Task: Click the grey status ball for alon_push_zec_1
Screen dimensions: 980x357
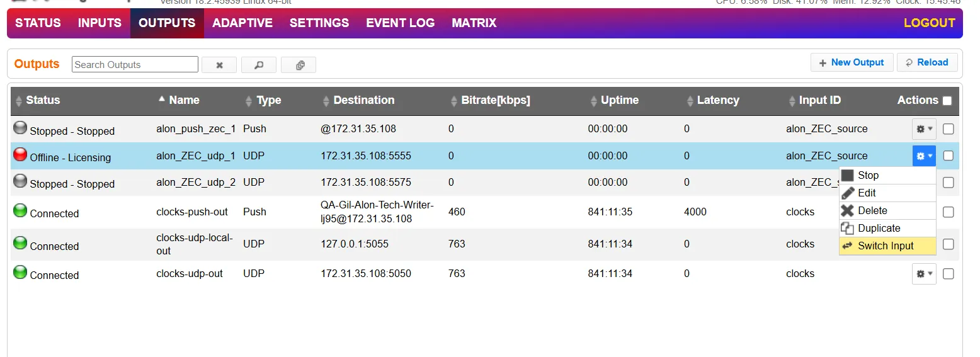Action: coord(20,128)
